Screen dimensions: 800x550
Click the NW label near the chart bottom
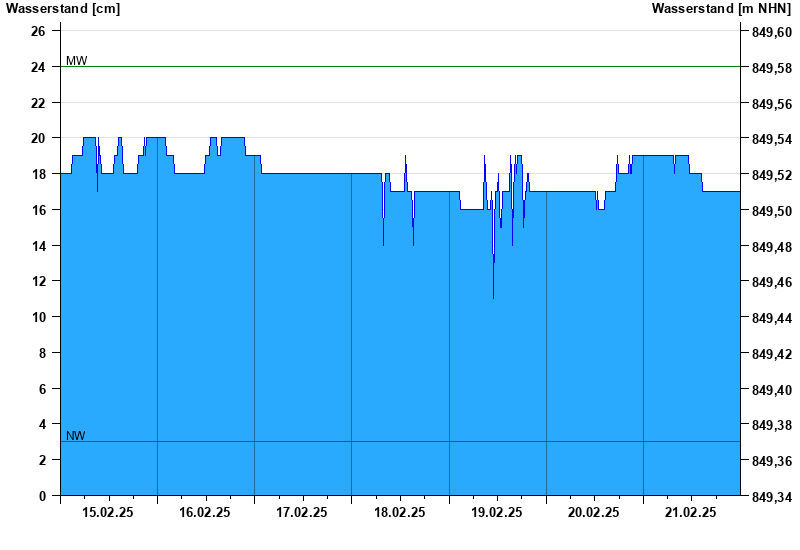76,435
